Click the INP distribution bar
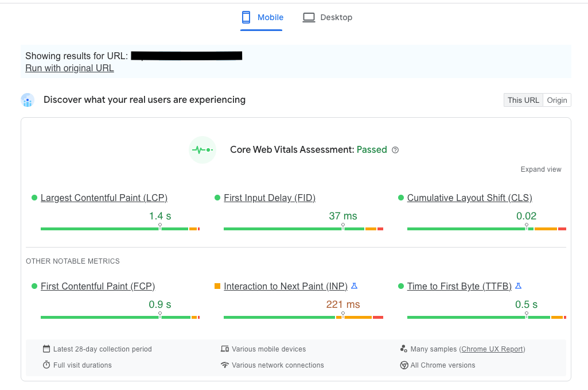This screenshot has width=588, height=390. [303, 317]
